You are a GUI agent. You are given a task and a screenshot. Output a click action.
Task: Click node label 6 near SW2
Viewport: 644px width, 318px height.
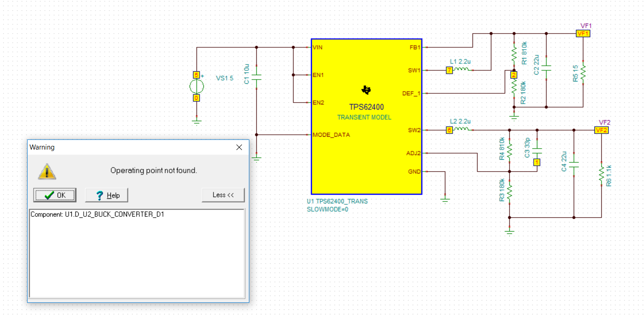click(449, 130)
